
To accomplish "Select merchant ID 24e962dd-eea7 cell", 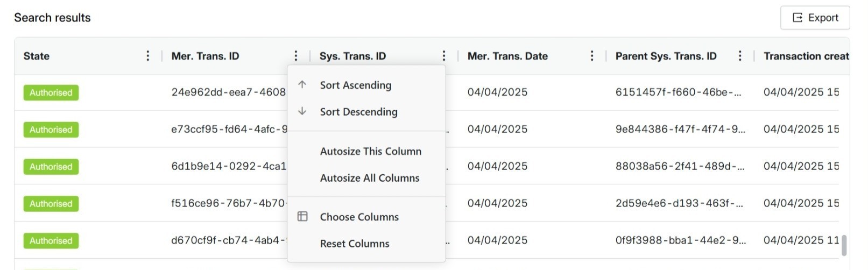I will click(229, 92).
